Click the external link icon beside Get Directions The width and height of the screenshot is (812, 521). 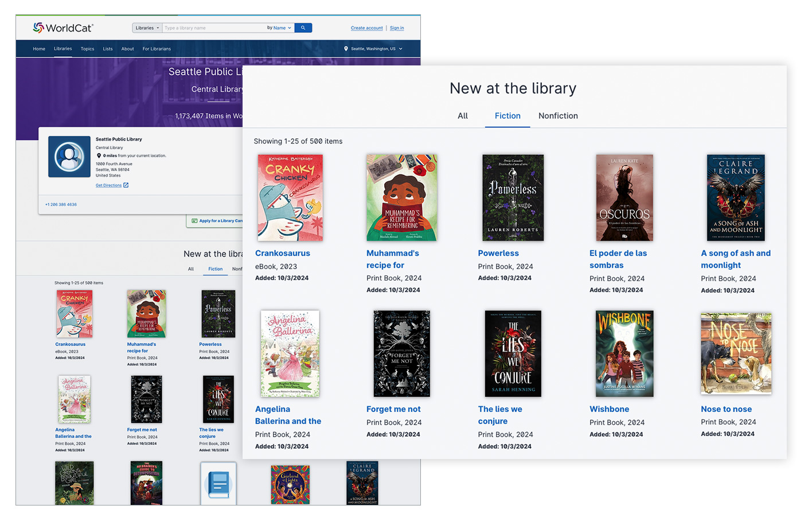click(126, 185)
